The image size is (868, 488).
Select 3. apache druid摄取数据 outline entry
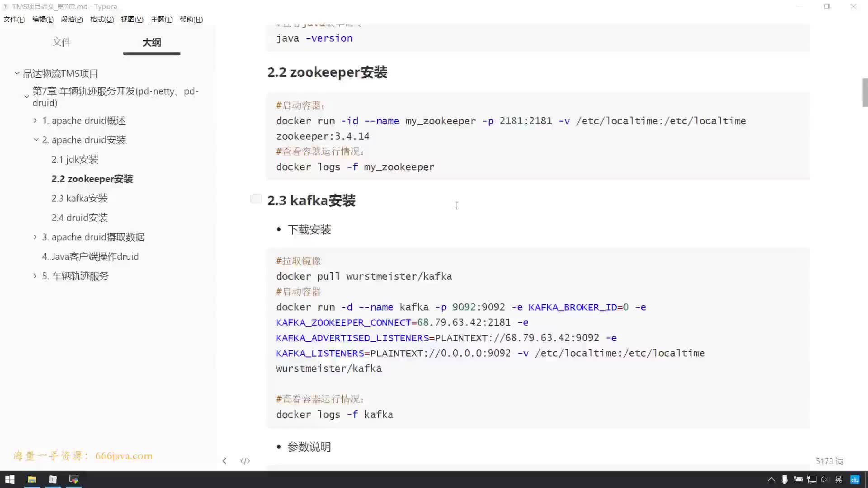click(x=94, y=237)
